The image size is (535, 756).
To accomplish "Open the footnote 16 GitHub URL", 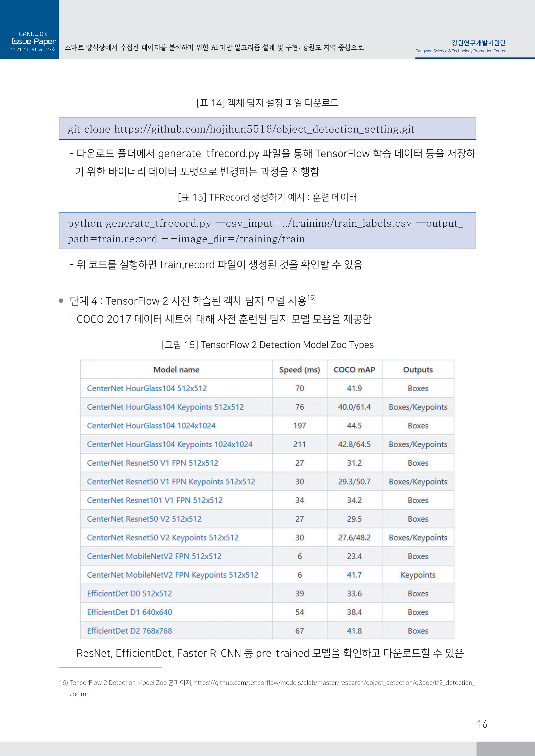I will [334, 683].
